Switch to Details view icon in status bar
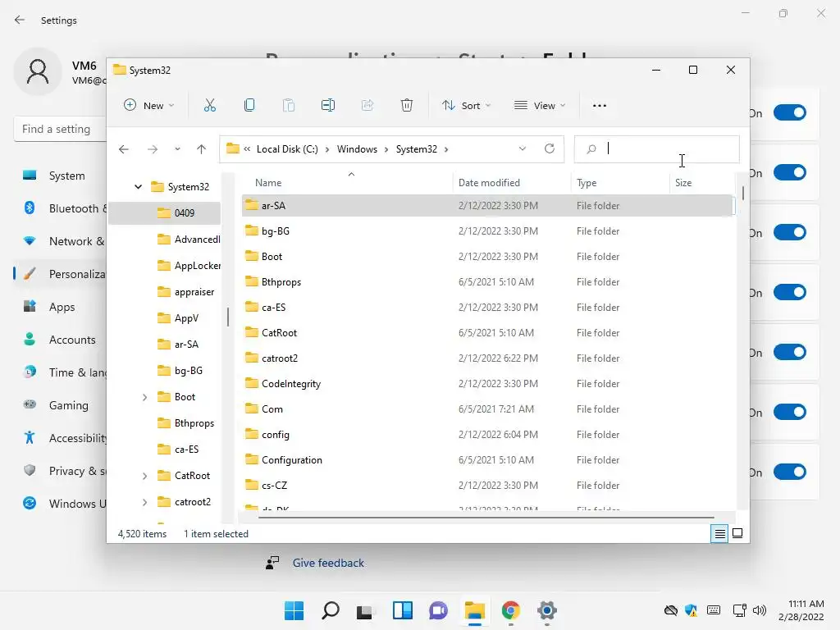840x630 pixels. click(x=719, y=533)
